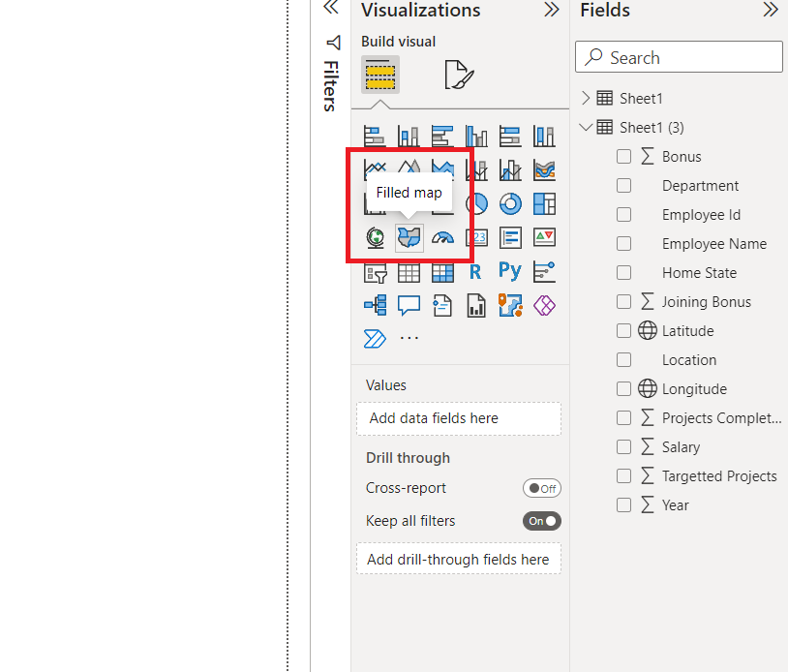Toggle Cross-report drill through switch
Image resolution: width=788 pixels, height=672 pixels.
point(541,488)
